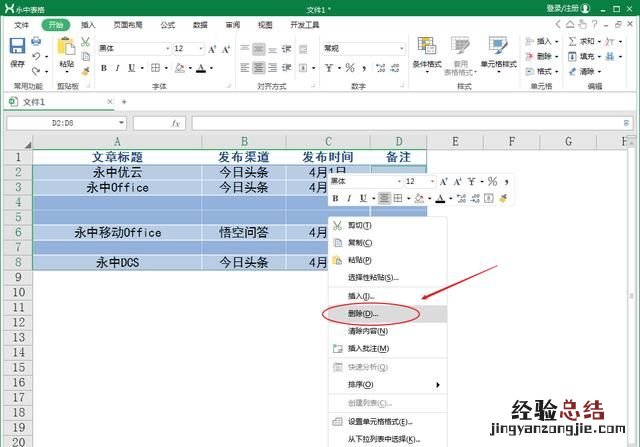Choose 删除(D)... from the context menu
Image resolution: width=640 pixels, height=447 pixels.
pyautogui.click(x=362, y=313)
